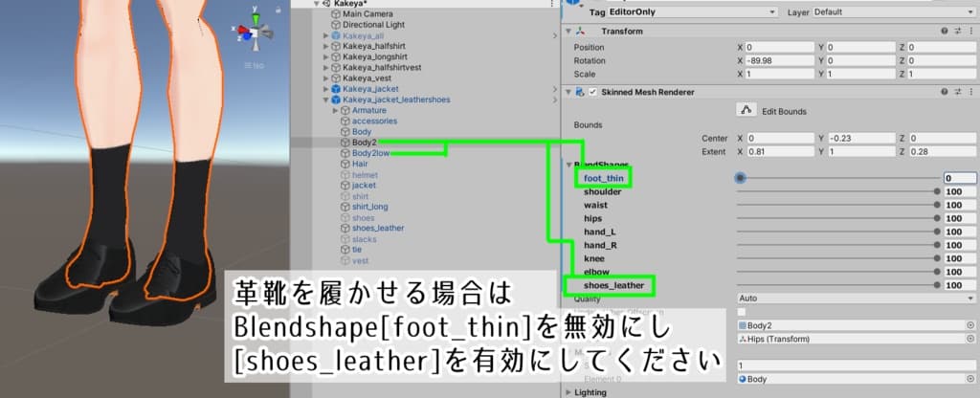Screen dimensions: 980x398
Task: Open Skinned Mesh Renderer help icon
Action: 945,92
